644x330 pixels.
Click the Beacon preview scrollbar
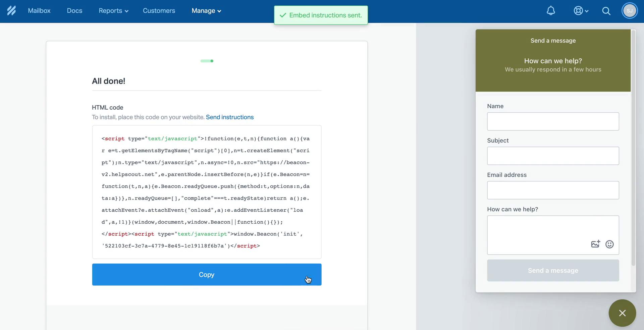click(x=633, y=148)
